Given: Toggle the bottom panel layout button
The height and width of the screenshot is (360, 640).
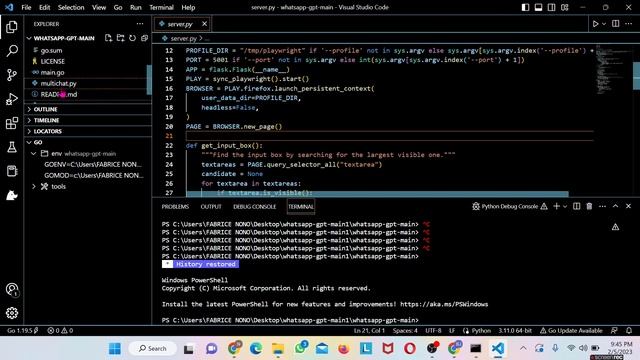Looking at the screenshot, I should click(538, 7).
